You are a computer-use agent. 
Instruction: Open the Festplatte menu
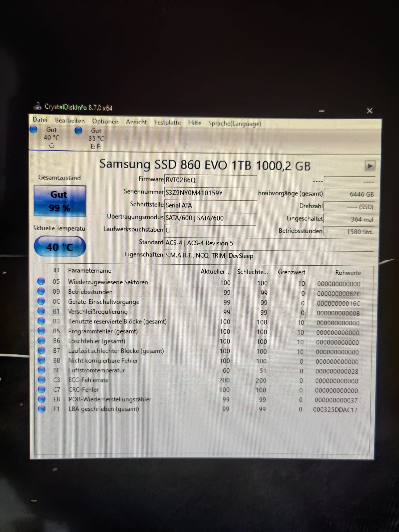point(167,123)
